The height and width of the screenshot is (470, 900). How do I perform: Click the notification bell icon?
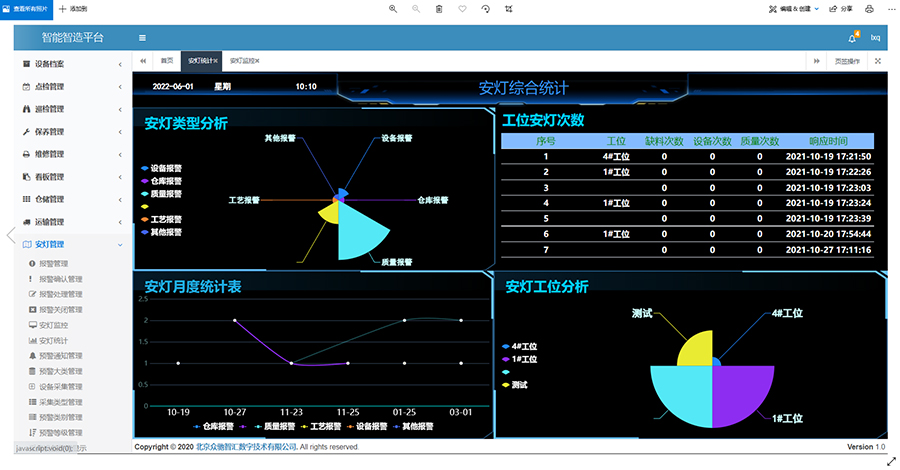pos(852,38)
